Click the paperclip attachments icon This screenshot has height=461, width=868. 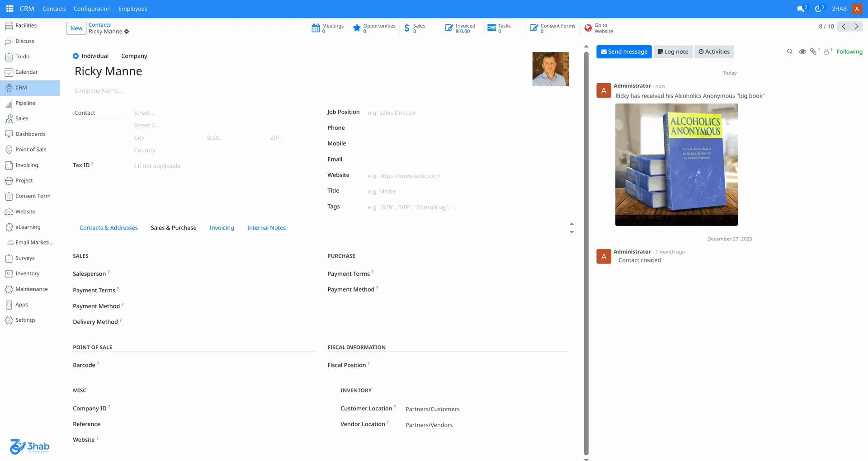(x=813, y=52)
